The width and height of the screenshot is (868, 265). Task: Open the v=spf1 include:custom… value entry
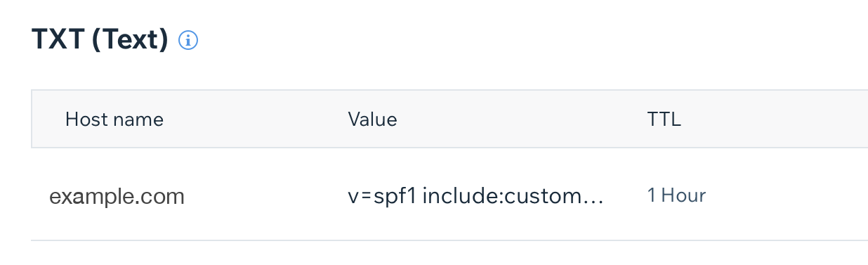pos(475,196)
